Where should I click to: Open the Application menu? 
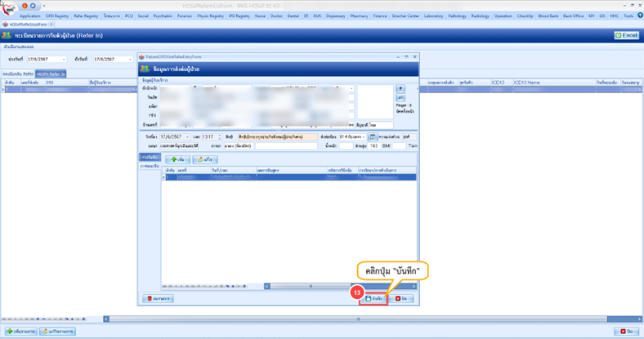30,16
